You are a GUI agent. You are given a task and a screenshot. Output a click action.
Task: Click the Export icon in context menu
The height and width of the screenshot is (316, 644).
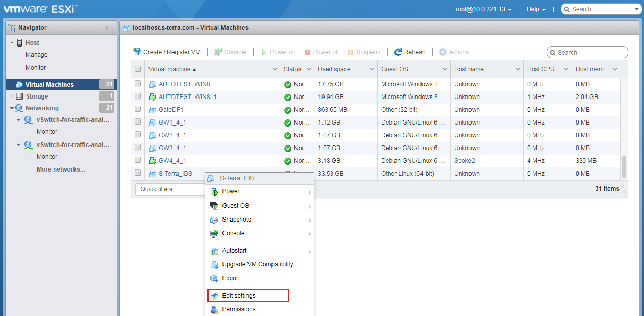coord(214,278)
